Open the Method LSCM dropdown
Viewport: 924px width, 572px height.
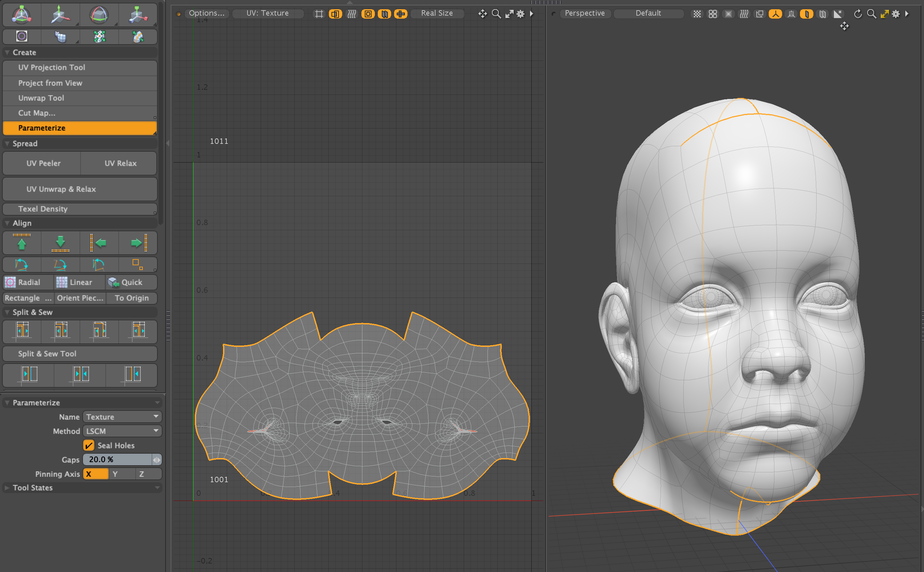[122, 431]
